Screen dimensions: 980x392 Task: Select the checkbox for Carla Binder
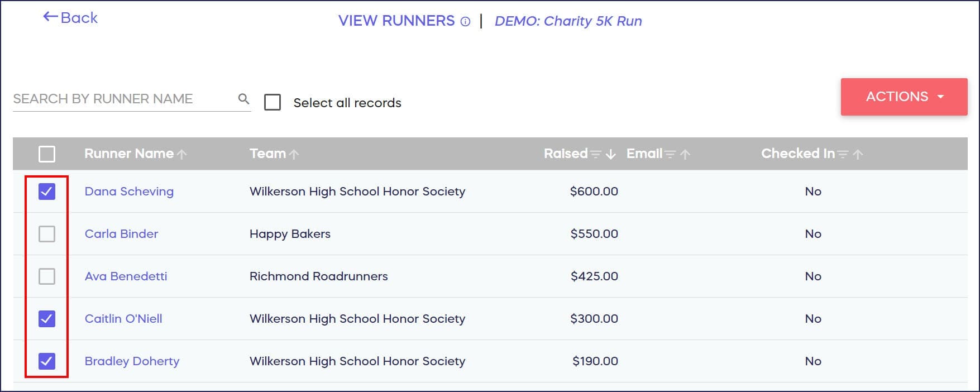point(47,234)
